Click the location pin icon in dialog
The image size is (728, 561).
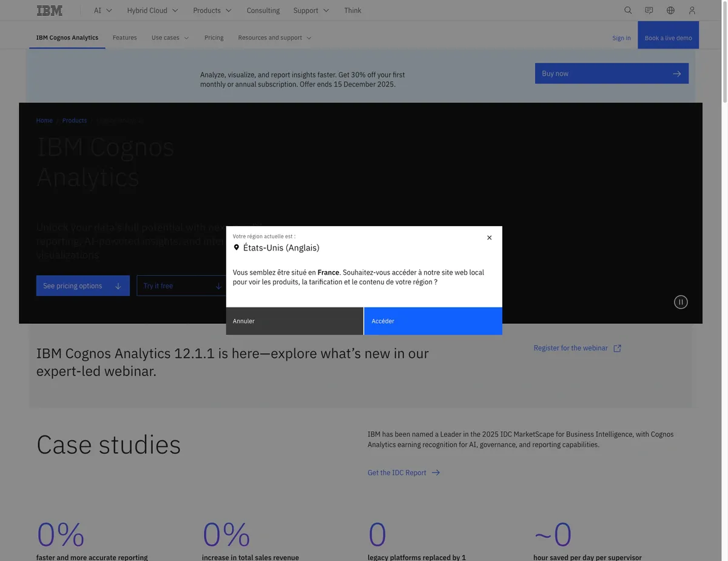237,247
